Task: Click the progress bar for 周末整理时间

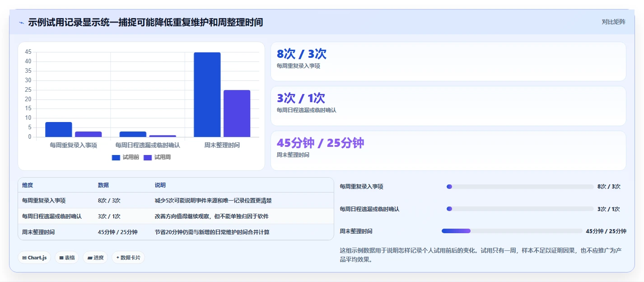Action: (512, 231)
